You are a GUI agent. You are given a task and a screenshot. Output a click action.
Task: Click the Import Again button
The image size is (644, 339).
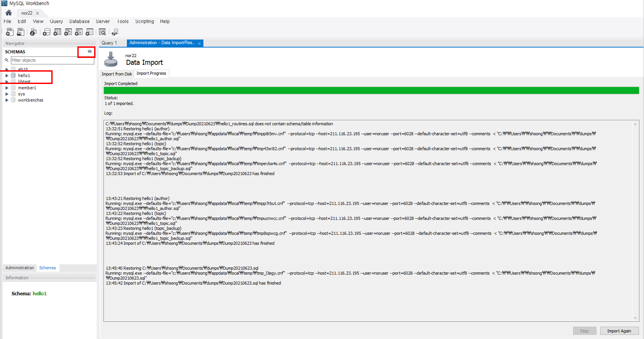tap(620, 331)
